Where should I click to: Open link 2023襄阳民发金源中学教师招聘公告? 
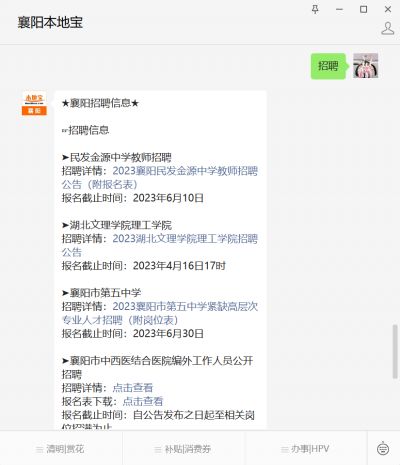(160, 178)
